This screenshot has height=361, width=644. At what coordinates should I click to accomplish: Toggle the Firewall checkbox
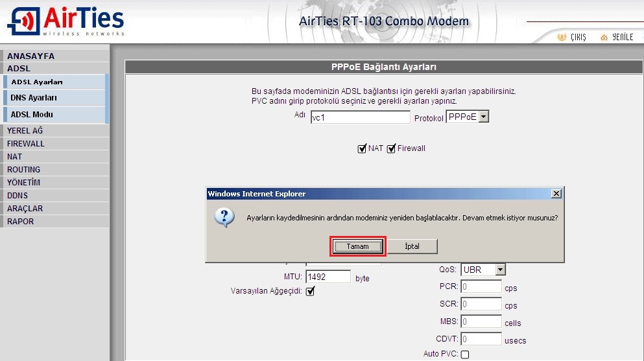pyautogui.click(x=391, y=149)
